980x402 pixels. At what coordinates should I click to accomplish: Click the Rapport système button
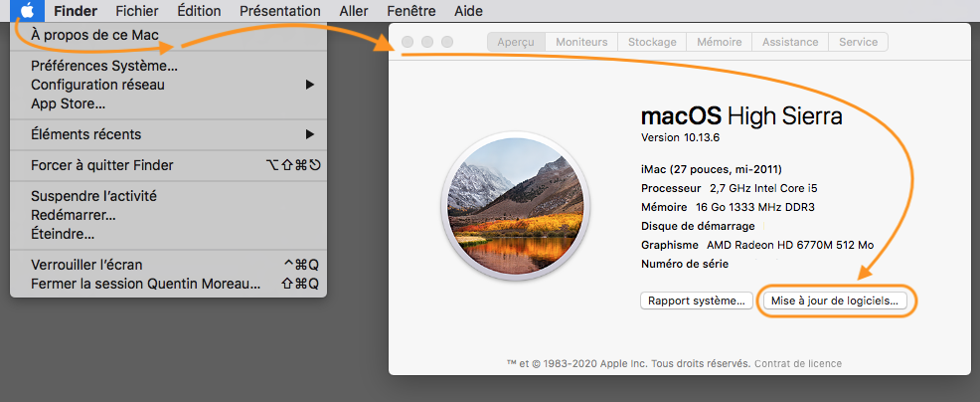click(696, 300)
